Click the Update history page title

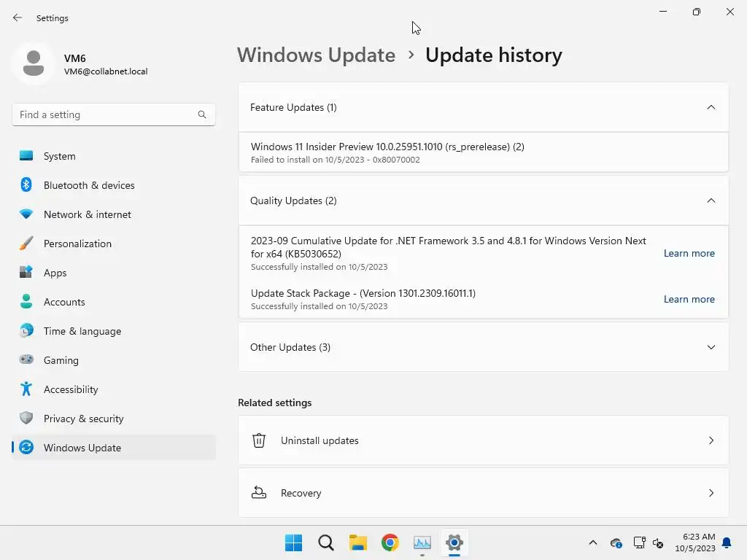pos(494,55)
